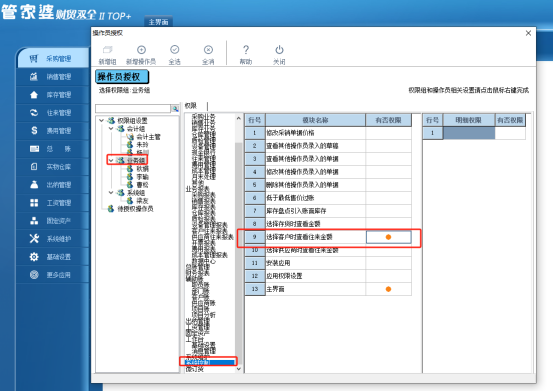Toggle the orange permission dot for 主界面
The image size is (554, 392).
click(388, 289)
